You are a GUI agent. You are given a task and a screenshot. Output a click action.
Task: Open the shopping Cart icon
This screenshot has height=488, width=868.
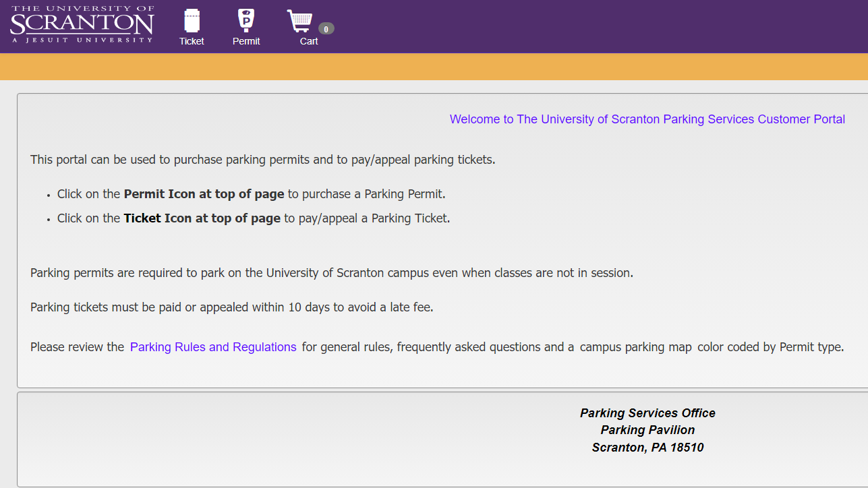[x=300, y=22]
